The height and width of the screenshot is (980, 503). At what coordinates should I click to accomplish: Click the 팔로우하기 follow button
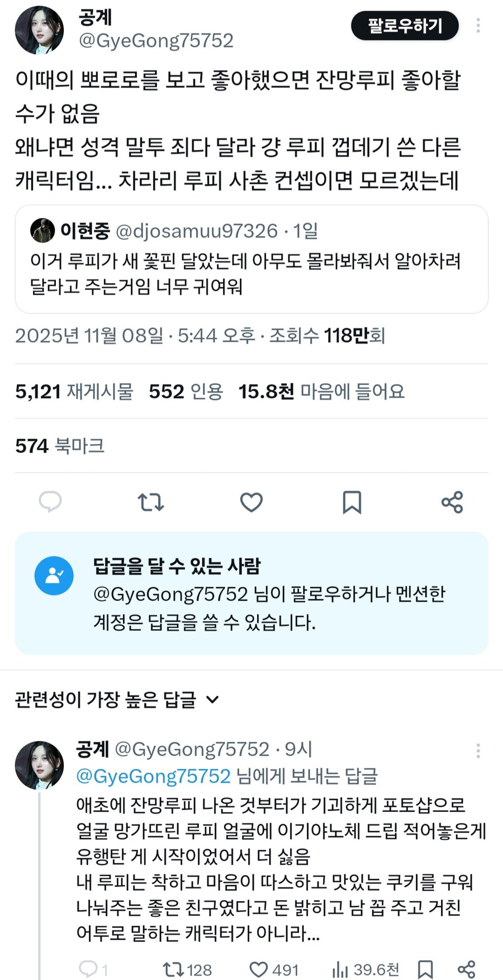pyautogui.click(x=405, y=25)
